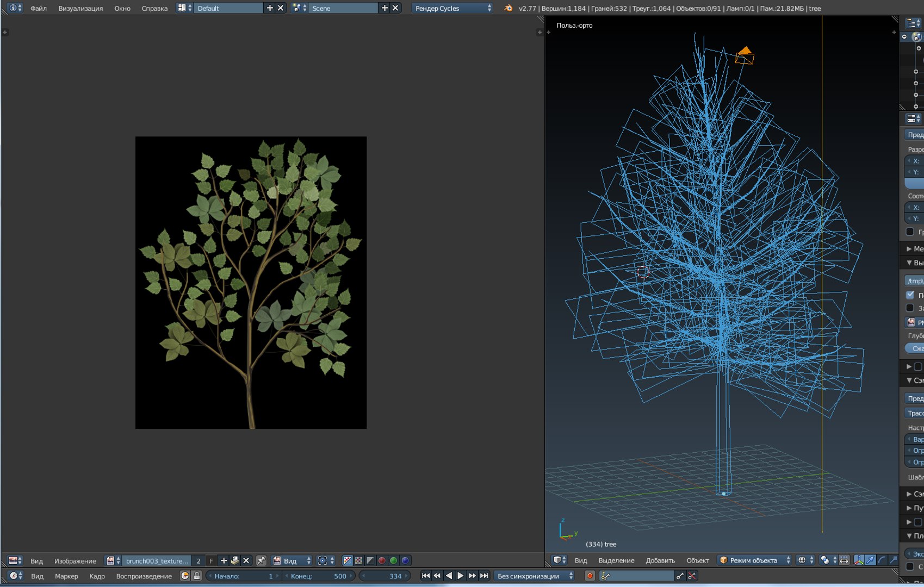Delete keyframes with crossed key icon
The height and width of the screenshot is (587, 924).
tap(692, 576)
